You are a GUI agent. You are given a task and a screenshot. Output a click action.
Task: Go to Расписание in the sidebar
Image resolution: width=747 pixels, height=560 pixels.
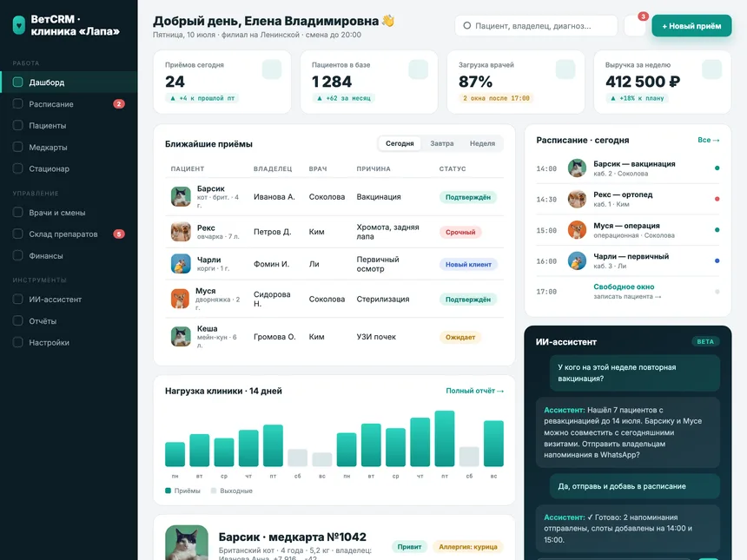point(69,104)
